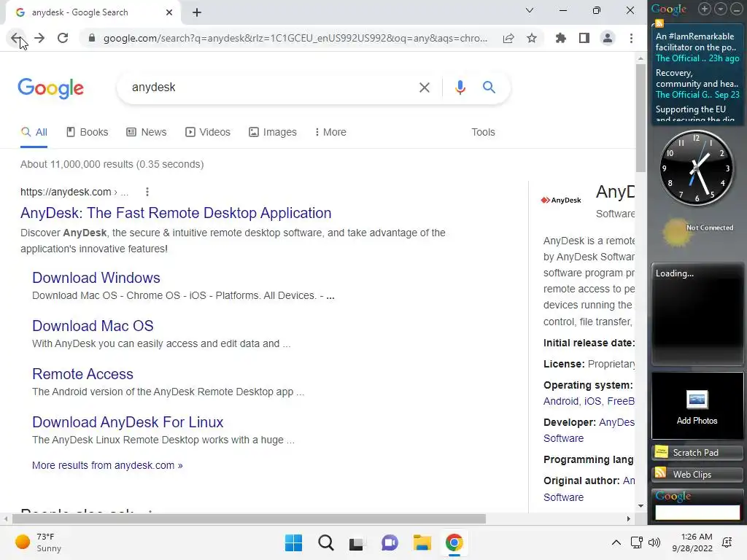Click the browser forward arrow
Viewport: 747px width, 560px height.
[39, 38]
